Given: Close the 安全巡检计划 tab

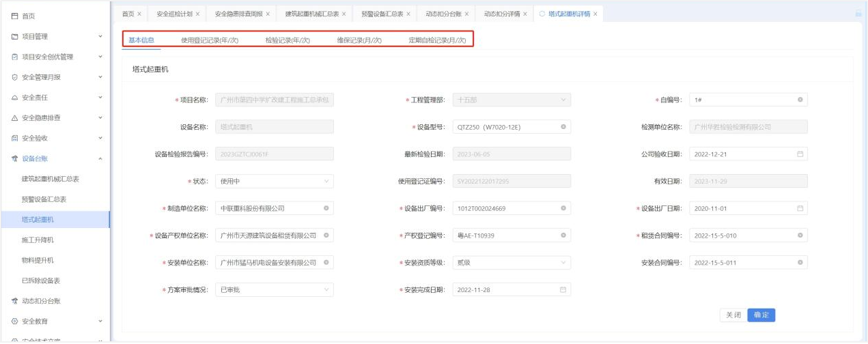Looking at the screenshot, I should 198,14.
